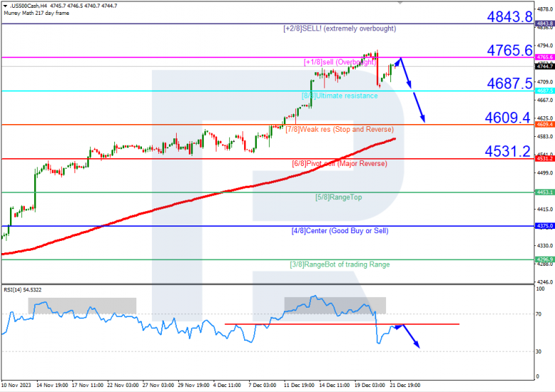Click the 7 Dec 03:00 time axis label

point(263,386)
